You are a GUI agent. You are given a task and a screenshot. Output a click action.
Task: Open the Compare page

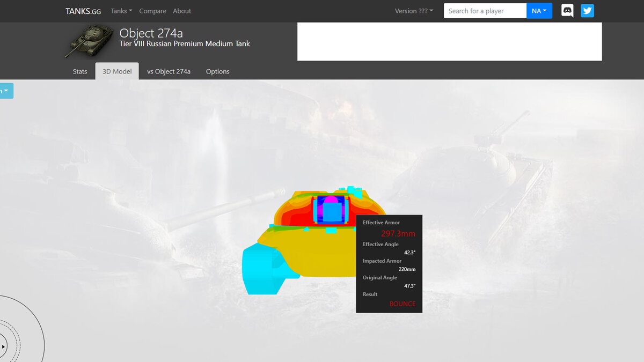tap(152, 11)
